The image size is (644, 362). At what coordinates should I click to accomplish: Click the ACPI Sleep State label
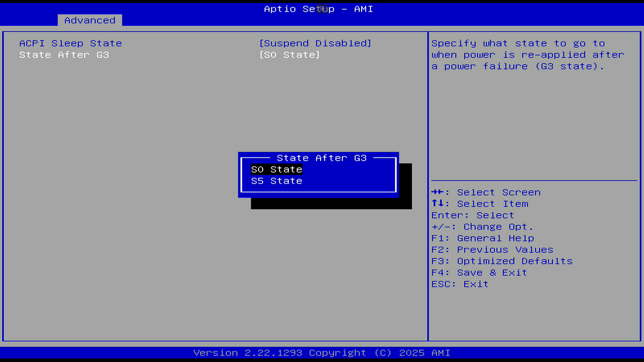tap(70, 44)
